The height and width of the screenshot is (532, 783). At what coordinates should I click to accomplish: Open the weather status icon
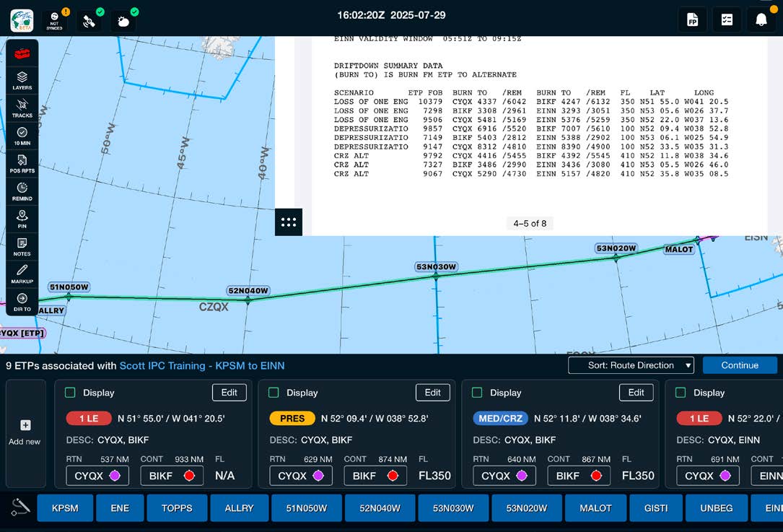click(123, 22)
